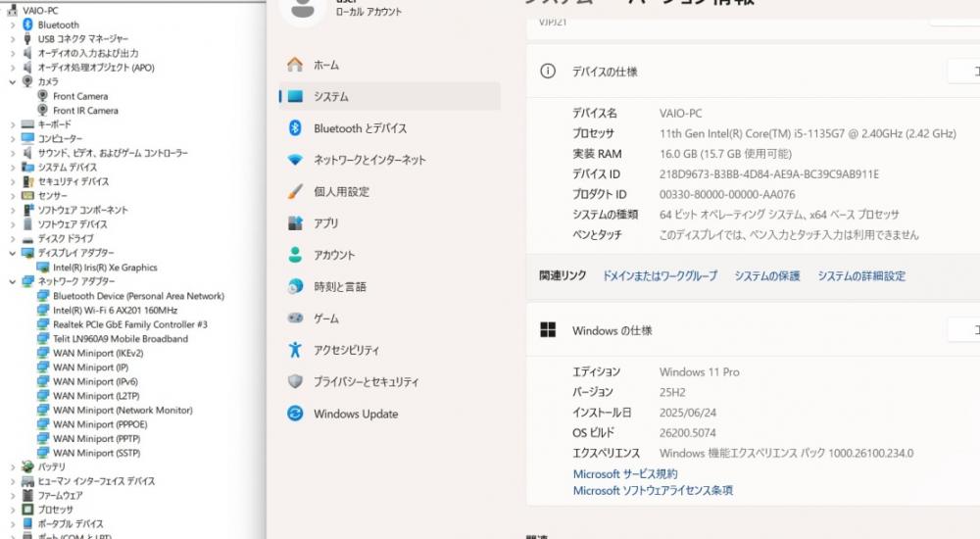
Task: Click the copy button in デバイスの仕様 header
Action: [965, 72]
